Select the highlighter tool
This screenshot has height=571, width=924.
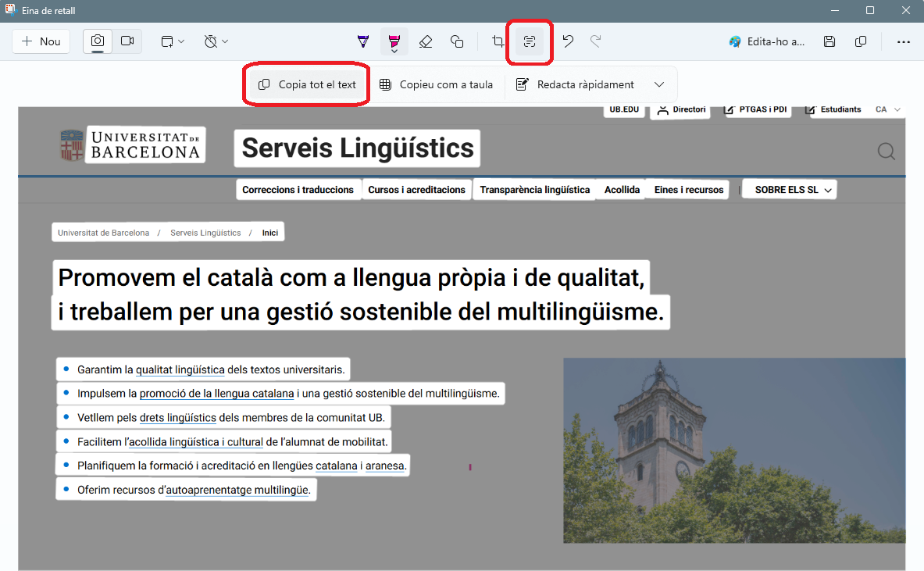pos(394,41)
